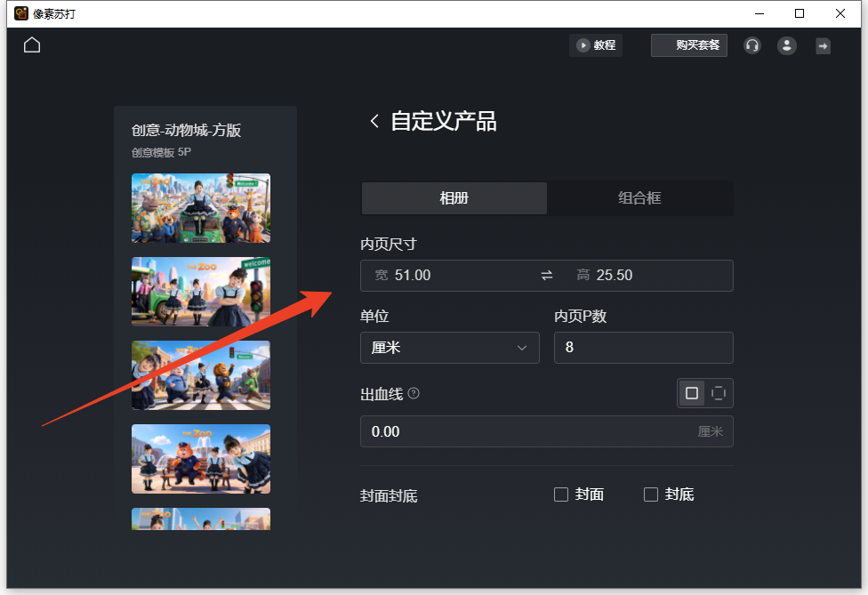Click the bleed value field showing 0.00
The image size is (868, 595).
[546, 431]
